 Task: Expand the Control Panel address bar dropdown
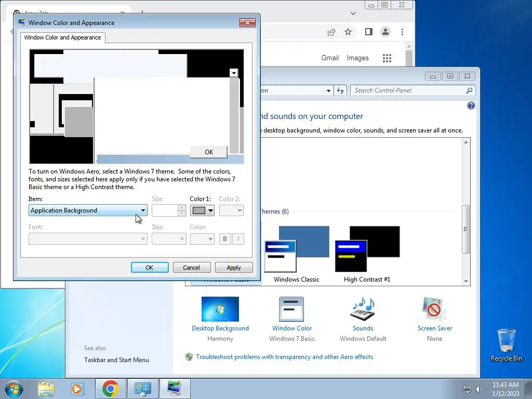[x=328, y=90]
